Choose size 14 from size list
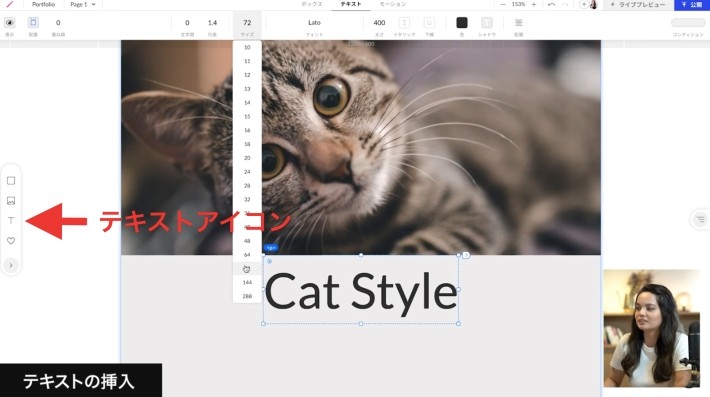Screen dimensions: 710x397 coord(247,102)
